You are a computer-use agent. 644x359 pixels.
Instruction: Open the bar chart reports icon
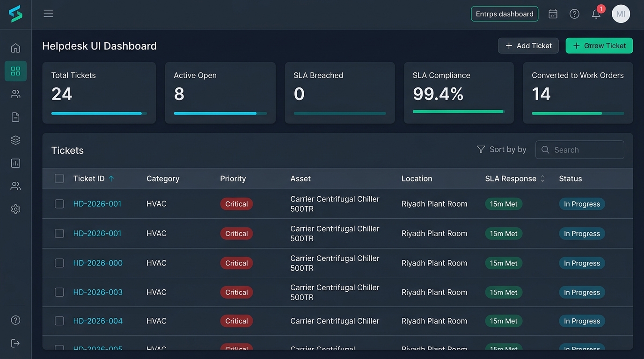[x=15, y=163]
